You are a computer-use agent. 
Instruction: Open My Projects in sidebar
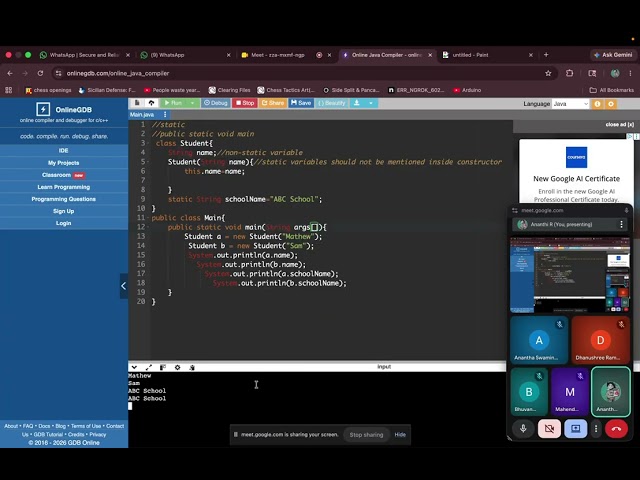click(x=64, y=163)
